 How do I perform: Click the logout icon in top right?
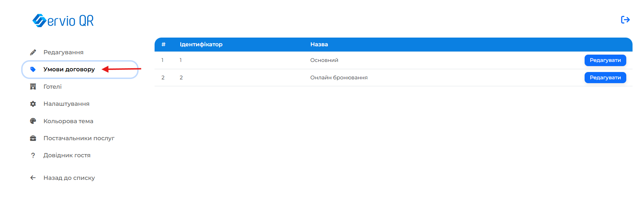click(625, 20)
